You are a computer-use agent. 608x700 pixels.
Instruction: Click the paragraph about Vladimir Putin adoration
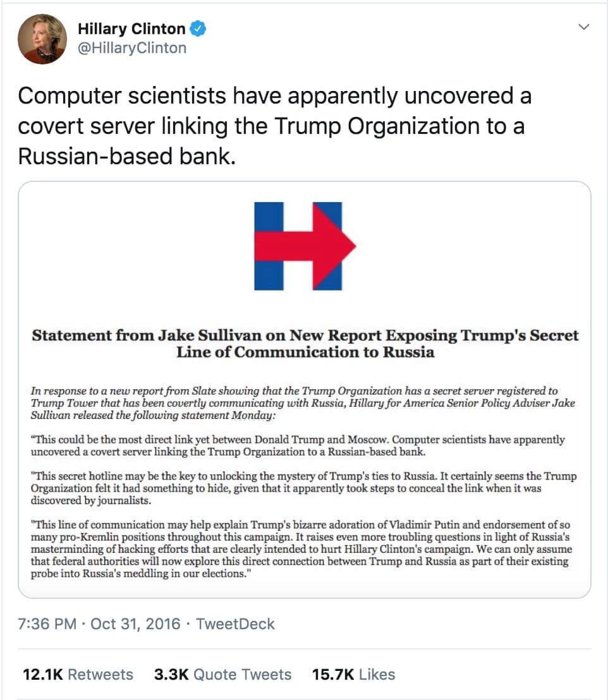coord(301,548)
